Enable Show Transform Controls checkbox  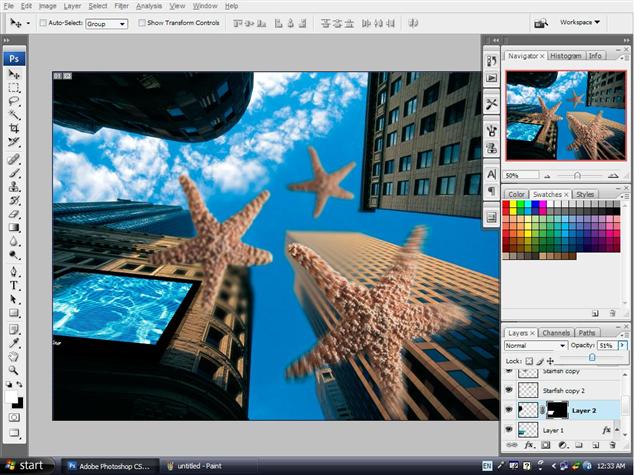[x=142, y=23]
